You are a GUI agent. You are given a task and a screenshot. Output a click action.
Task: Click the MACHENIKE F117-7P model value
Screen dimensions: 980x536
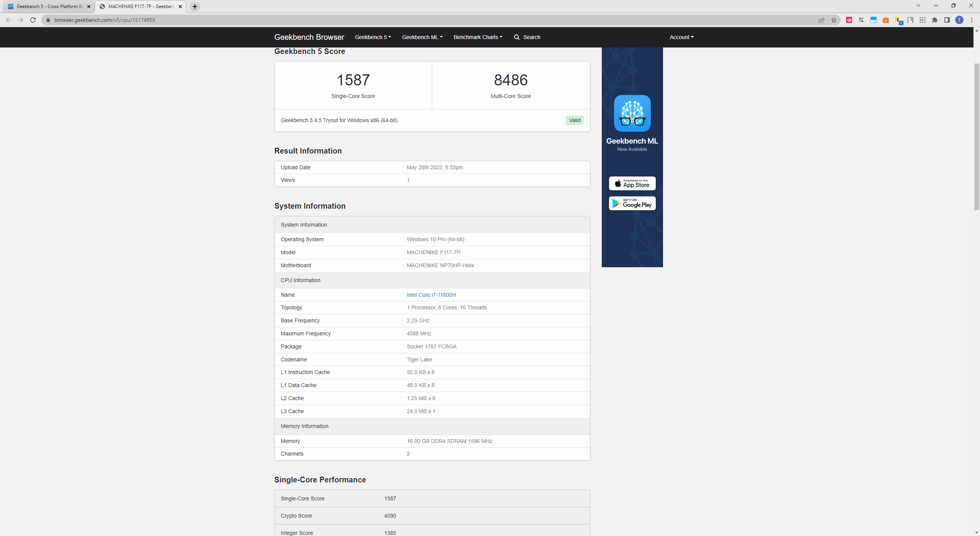point(433,252)
